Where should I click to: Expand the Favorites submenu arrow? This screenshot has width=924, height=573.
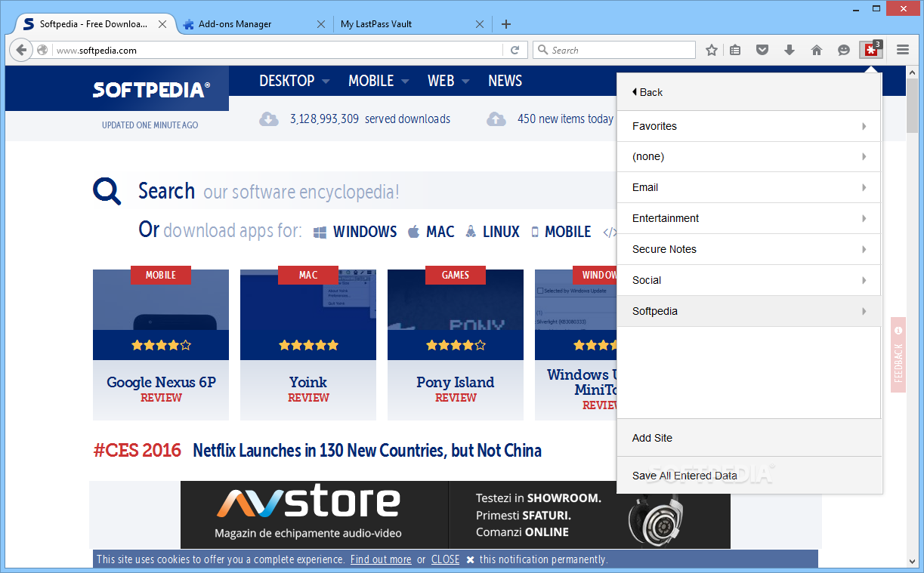864,126
